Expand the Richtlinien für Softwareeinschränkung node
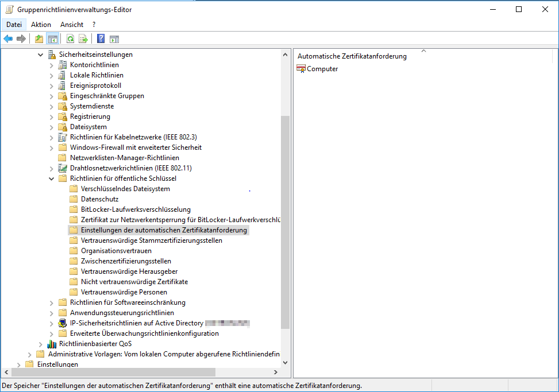This screenshot has width=559, height=392. click(52, 302)
